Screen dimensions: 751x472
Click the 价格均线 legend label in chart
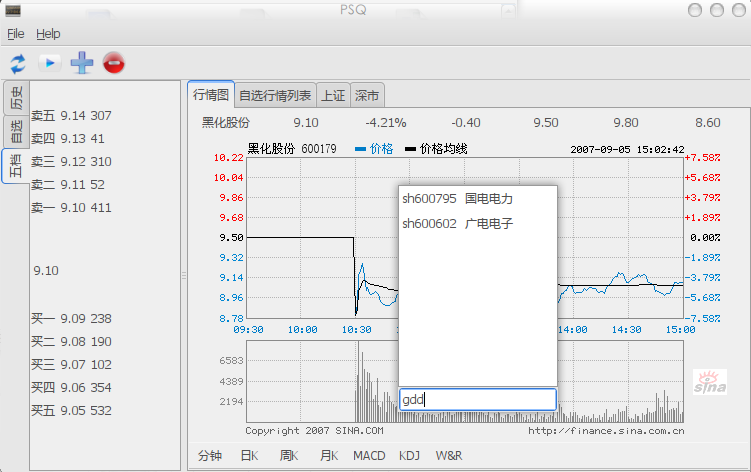(x=444, y=149)
